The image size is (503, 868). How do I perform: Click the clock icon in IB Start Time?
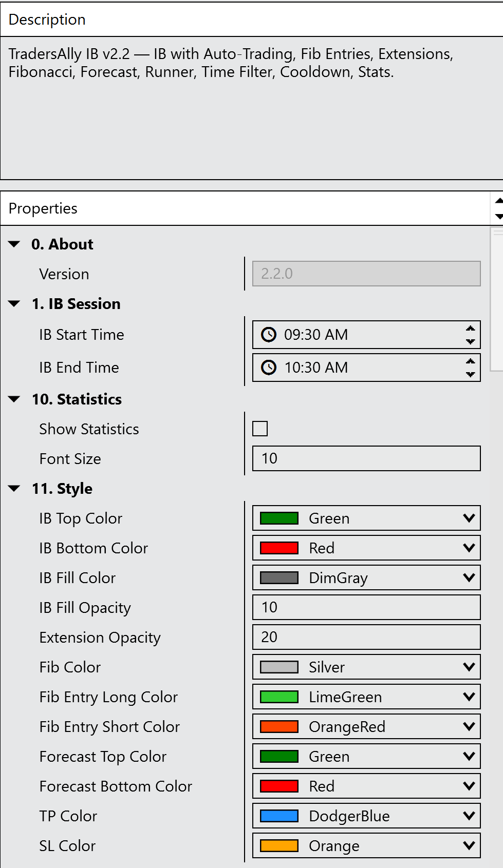[x=269, y=335]
